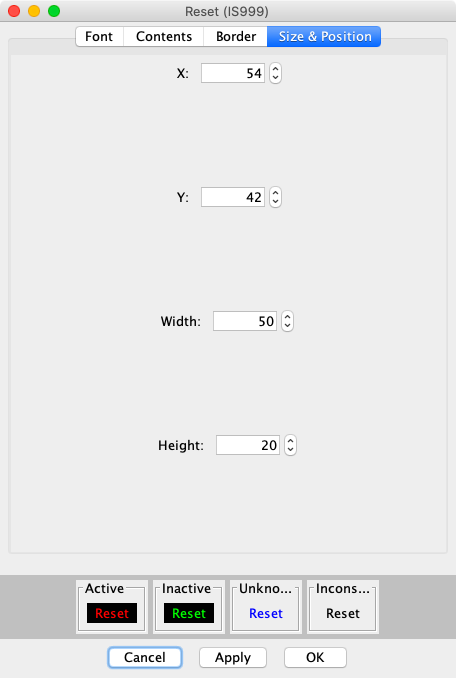Select the Border tab
Screen dimensions: 456x678
(x=236, y=36)
